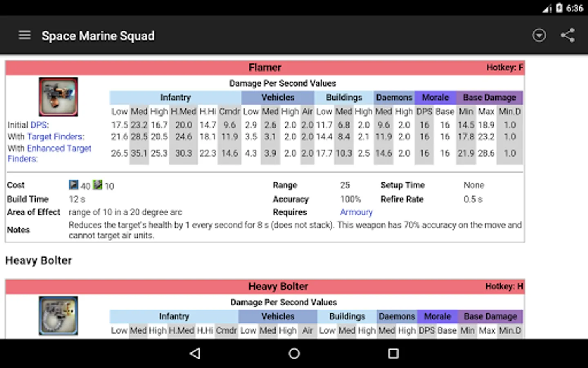Image resolution: width=588 pixels, height=368 pixels.
Task: Tap the Accuracy value 100%
Action: pyautogui.click(x=351, y=200)
